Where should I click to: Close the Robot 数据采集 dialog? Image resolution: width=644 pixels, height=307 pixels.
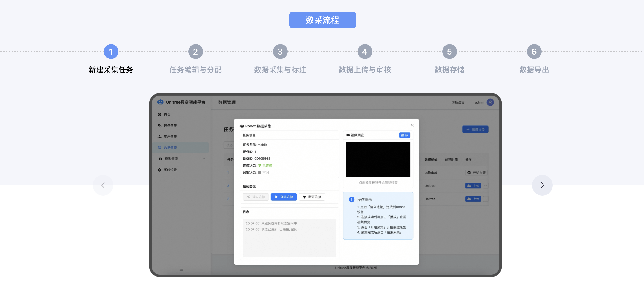click(x=412, y=125)
